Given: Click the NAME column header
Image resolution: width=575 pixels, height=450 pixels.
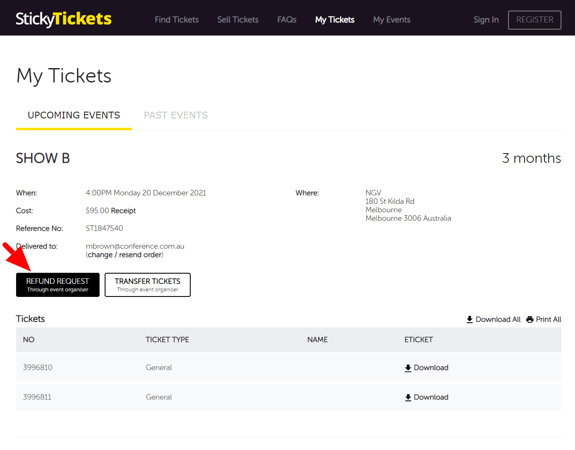Looking at the screenshot, I should point(317,340).
